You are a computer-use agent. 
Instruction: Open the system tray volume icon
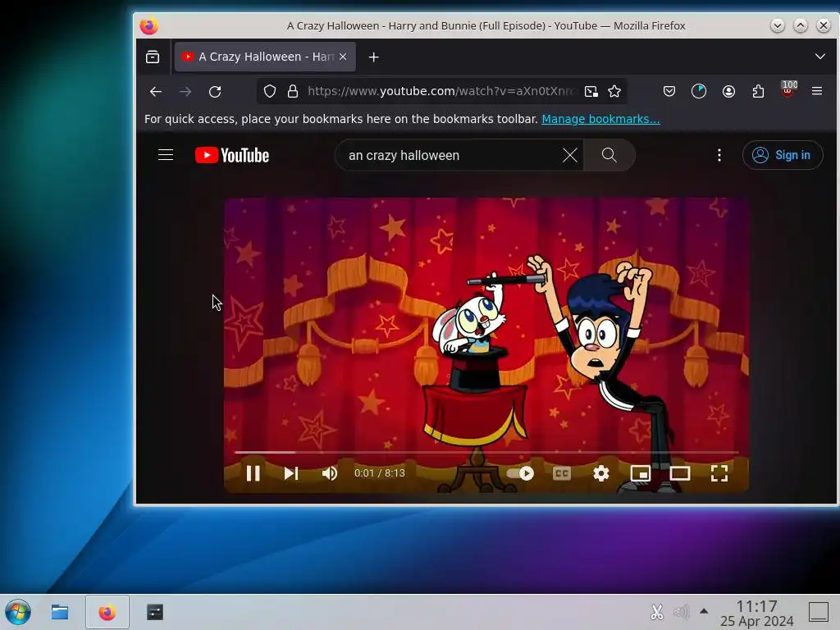(681, 612)
